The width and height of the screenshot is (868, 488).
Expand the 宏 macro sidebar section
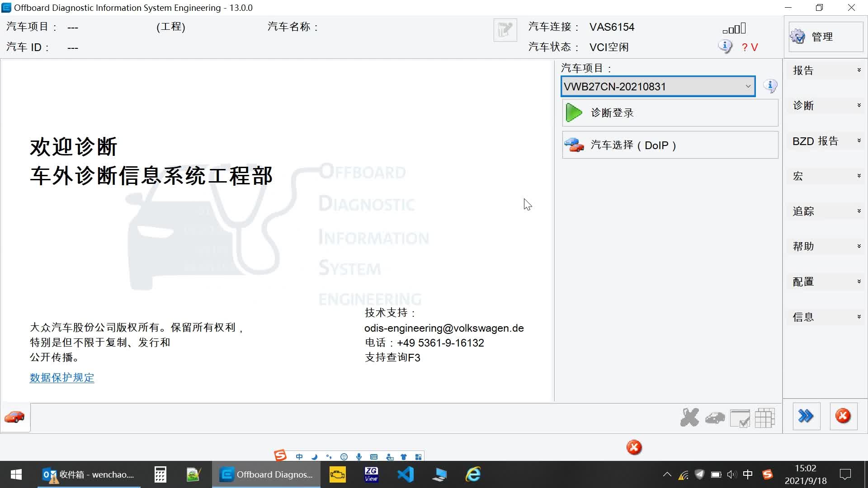(826, 176)
